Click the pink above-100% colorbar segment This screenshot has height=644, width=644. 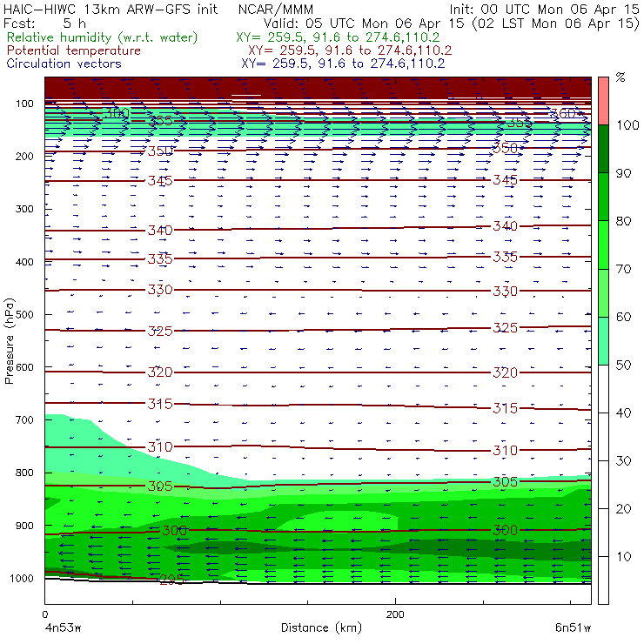[x=603, y=101]
